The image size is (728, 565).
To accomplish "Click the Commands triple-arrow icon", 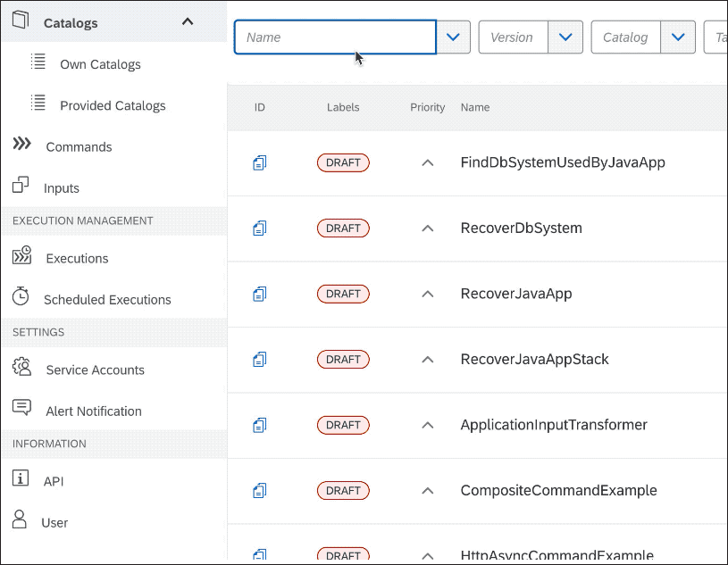I will coord(21,144).
